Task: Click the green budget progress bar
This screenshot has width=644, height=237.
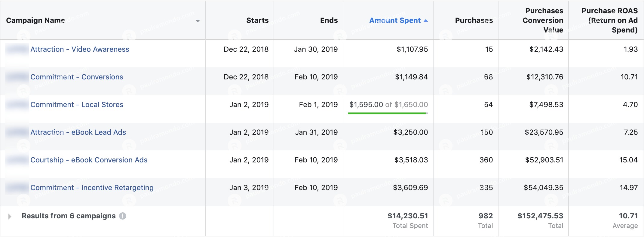Action: (x=388, y=113)
